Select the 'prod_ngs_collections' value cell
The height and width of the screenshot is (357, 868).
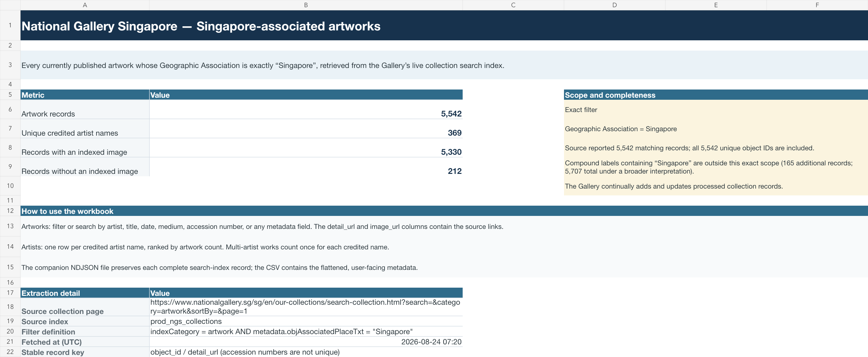[306, 321]
